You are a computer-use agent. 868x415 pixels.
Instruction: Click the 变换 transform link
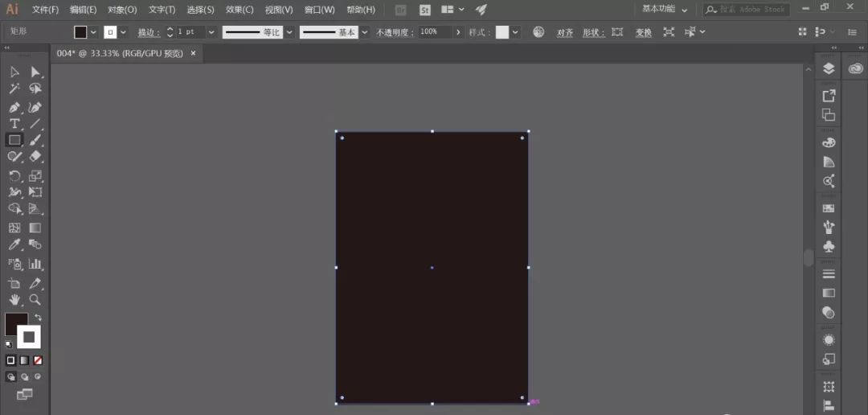(643, 32)
